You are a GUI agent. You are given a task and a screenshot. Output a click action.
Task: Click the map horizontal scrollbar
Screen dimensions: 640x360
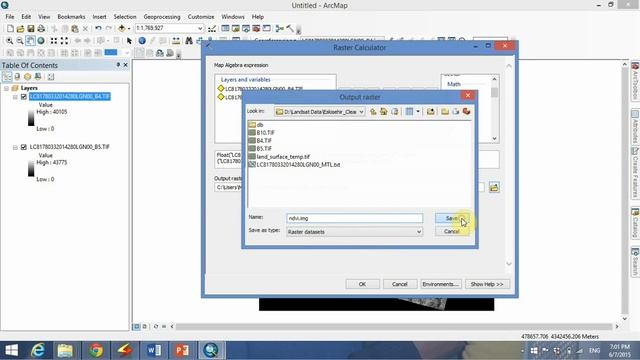click(394, 327)
